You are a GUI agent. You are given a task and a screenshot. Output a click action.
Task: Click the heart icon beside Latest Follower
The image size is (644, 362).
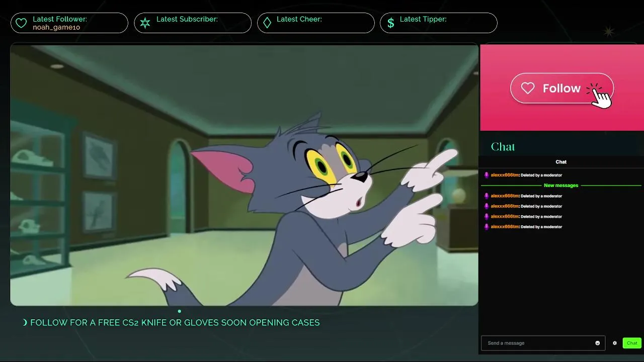click(x=21, y=23)
